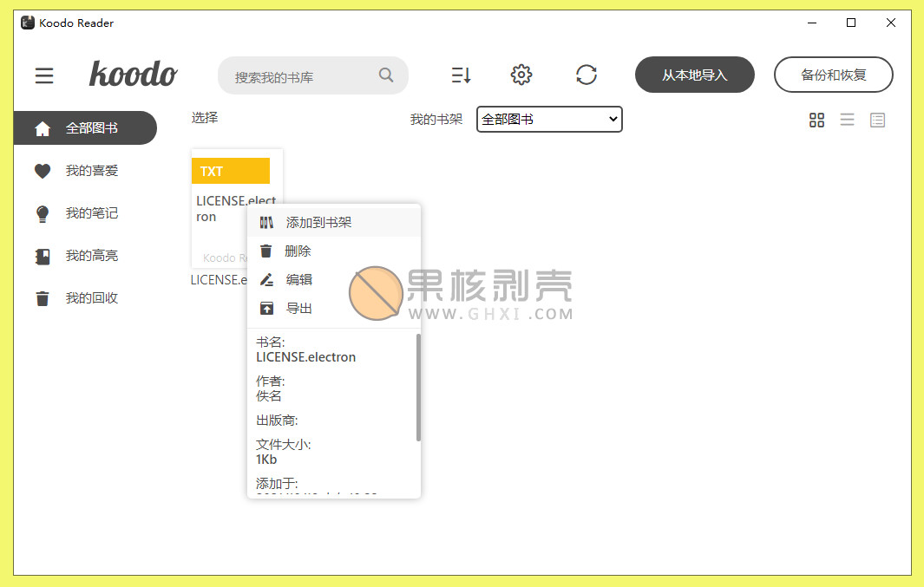Image resolution: width=924 pixels, height=587 pixels.
Task: Click the search magnifier icon
Action: click(x=386, y=75)
